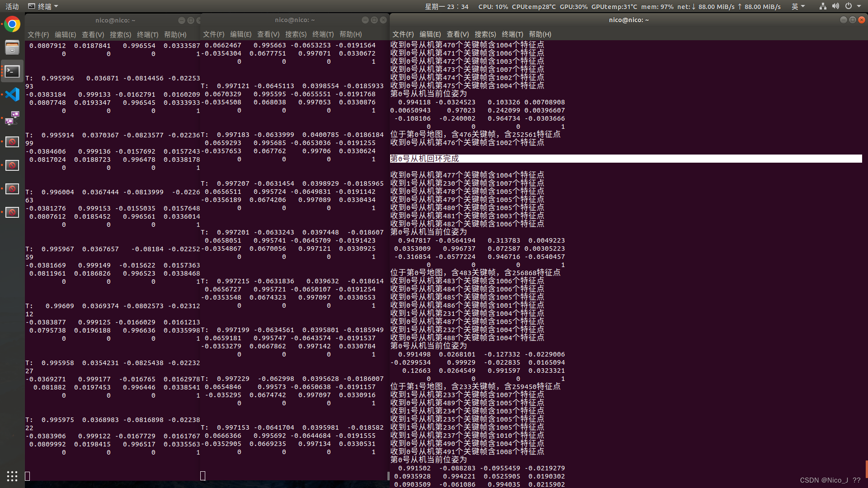This screenshot has height=488, width=868.
Task: Maximize the right terminal window
Action: click(x=853, y=20)
